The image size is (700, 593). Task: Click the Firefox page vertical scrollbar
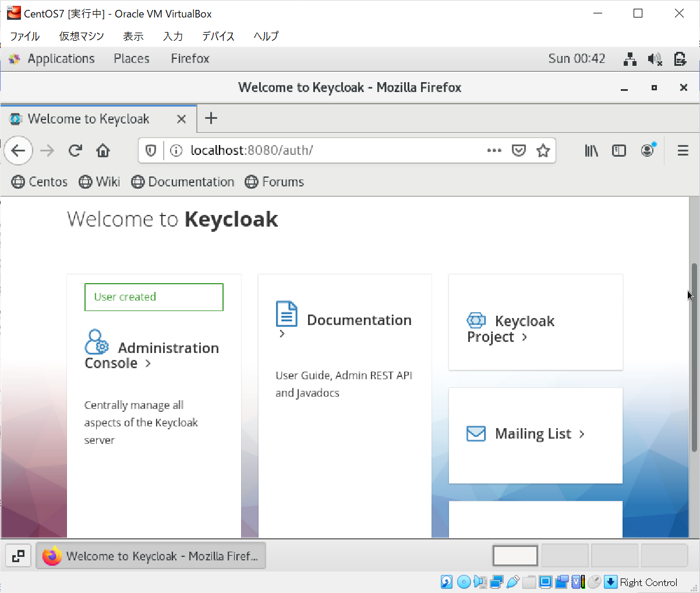click(x=694, y=358)
